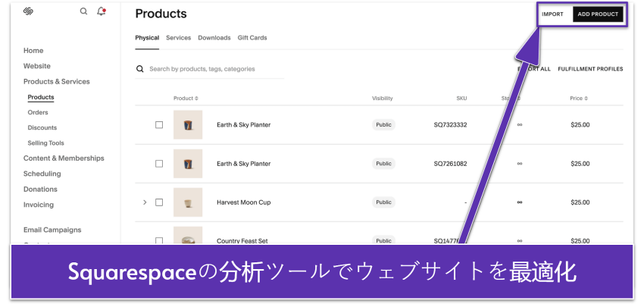Click the magnifier icon in product search

140,69
